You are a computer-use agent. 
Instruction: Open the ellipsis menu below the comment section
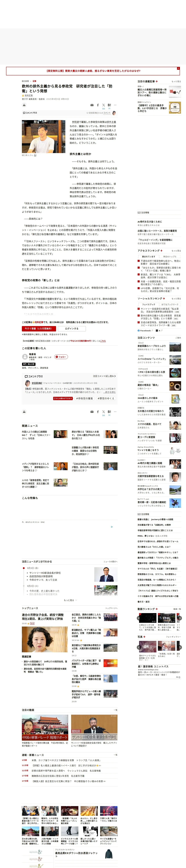(115, 411)
